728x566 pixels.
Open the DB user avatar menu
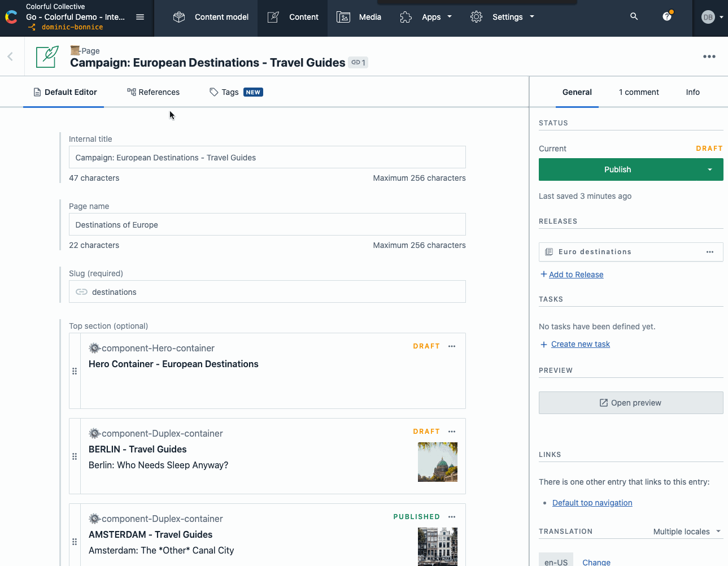[x=712, y=18]
